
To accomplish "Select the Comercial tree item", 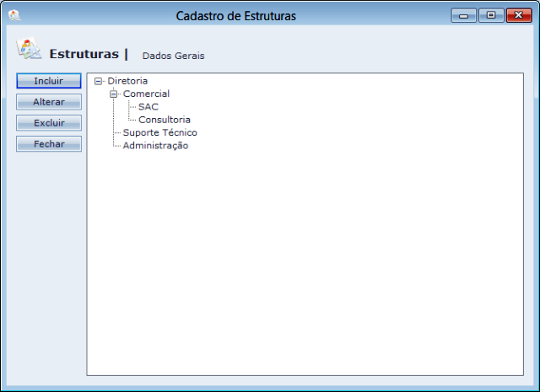I will [x=146, y=94].
